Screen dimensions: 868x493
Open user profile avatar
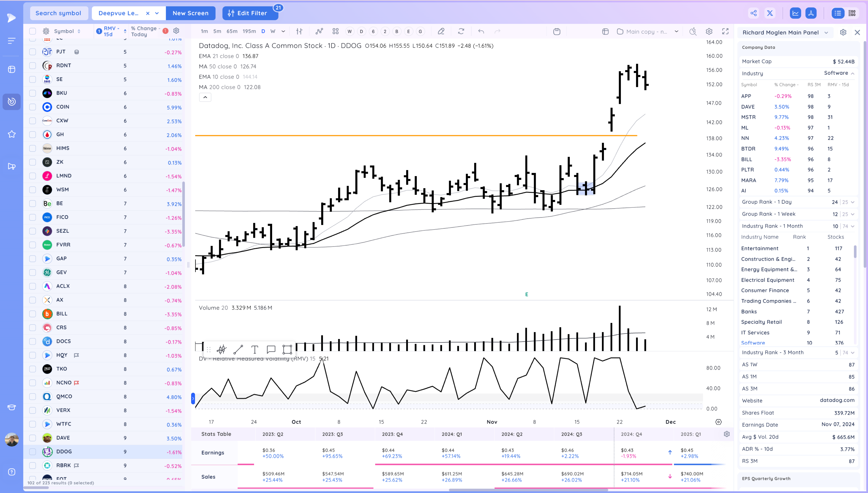click(x=12, y=440)
